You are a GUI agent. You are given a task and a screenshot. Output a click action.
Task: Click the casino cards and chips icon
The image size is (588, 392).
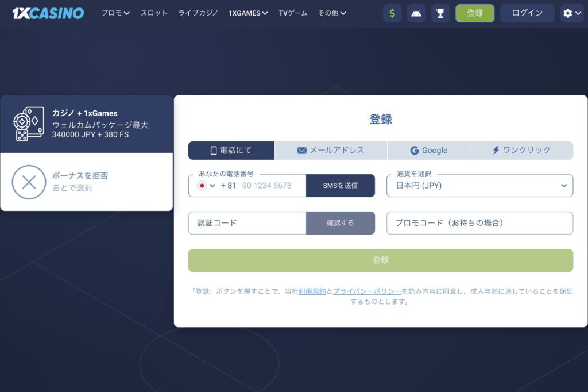click(x=29, y=124)
